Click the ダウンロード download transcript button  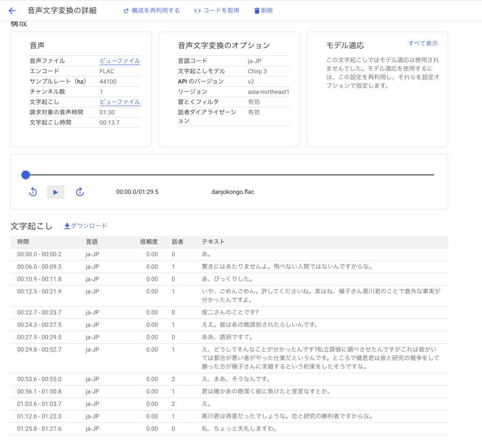coord(86,226)
